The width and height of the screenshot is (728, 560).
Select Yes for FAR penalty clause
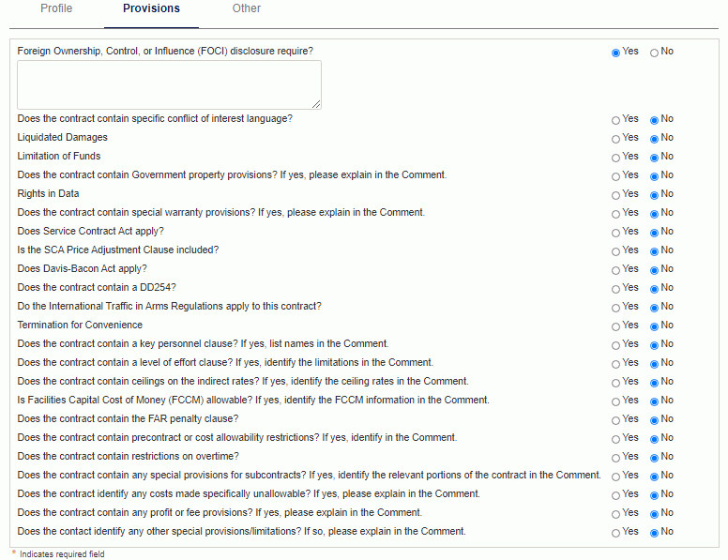(615, 420)
